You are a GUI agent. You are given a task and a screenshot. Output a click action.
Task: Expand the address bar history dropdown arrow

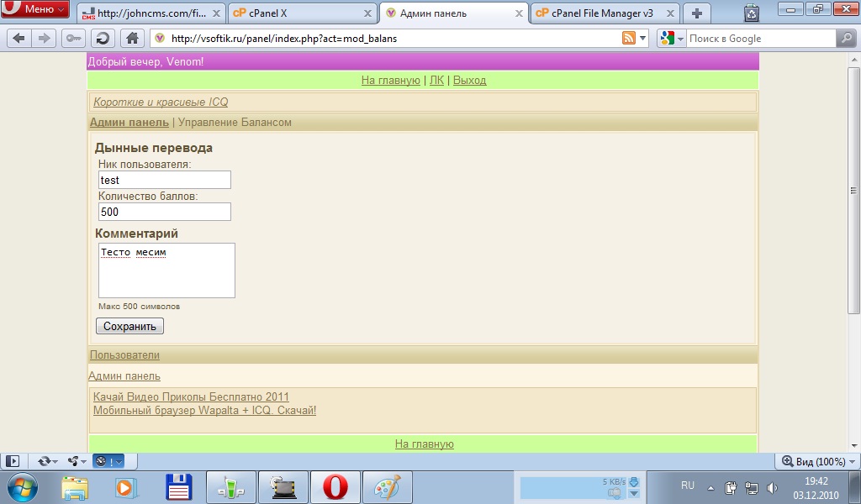point(643,39)
